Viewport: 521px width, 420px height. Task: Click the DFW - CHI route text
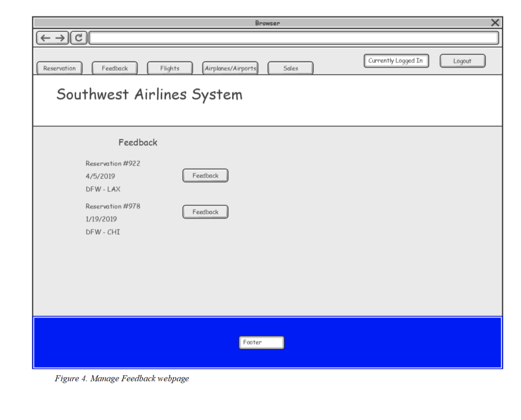[x=103, y=232]
